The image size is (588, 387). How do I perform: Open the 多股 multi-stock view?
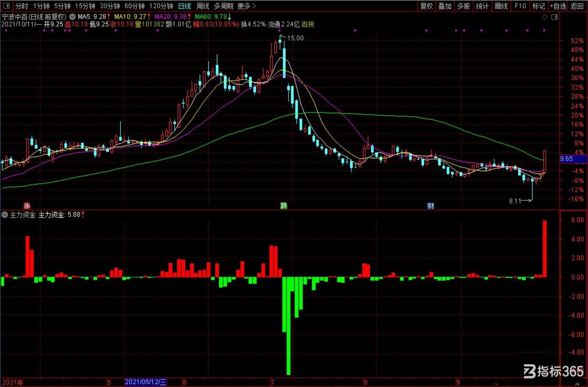[463, 6]
